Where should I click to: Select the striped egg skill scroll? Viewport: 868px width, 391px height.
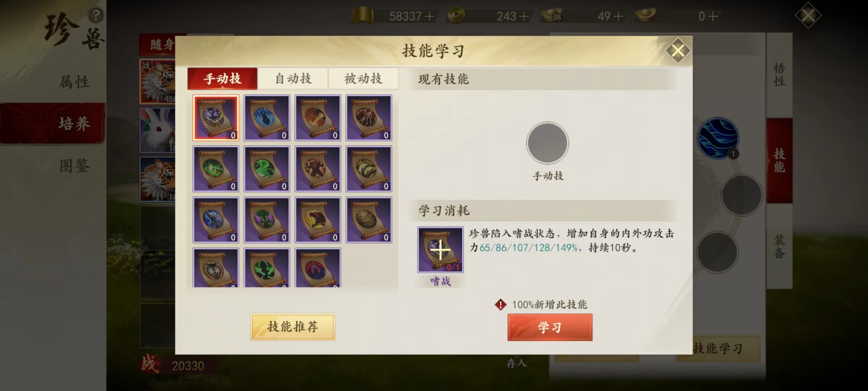[369, 220]
